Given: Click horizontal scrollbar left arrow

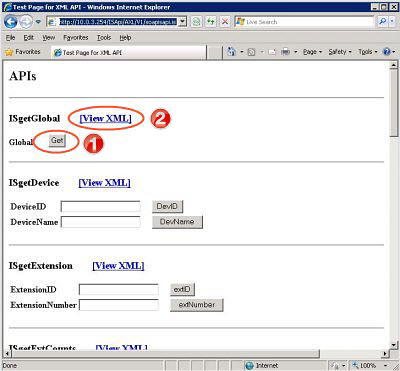Looking at the screenshot, I should [7, 353].
